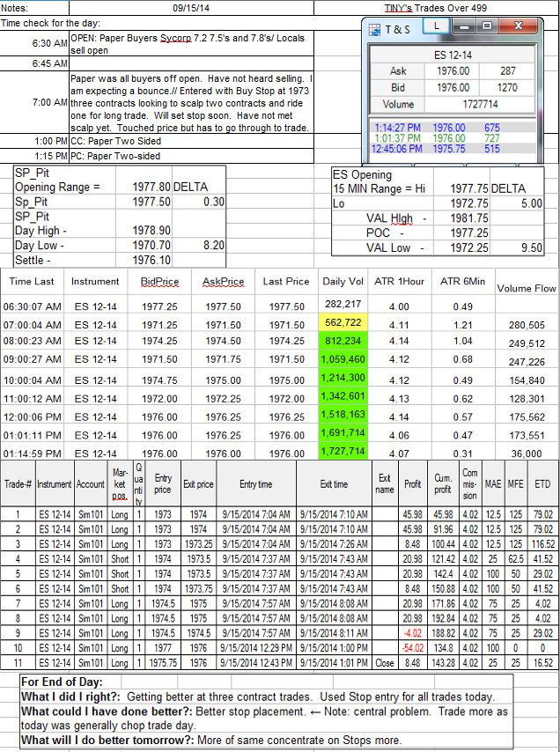Click the BidPrice column header
Viewport: 560px width, 752px height.
tap(159, 282)
